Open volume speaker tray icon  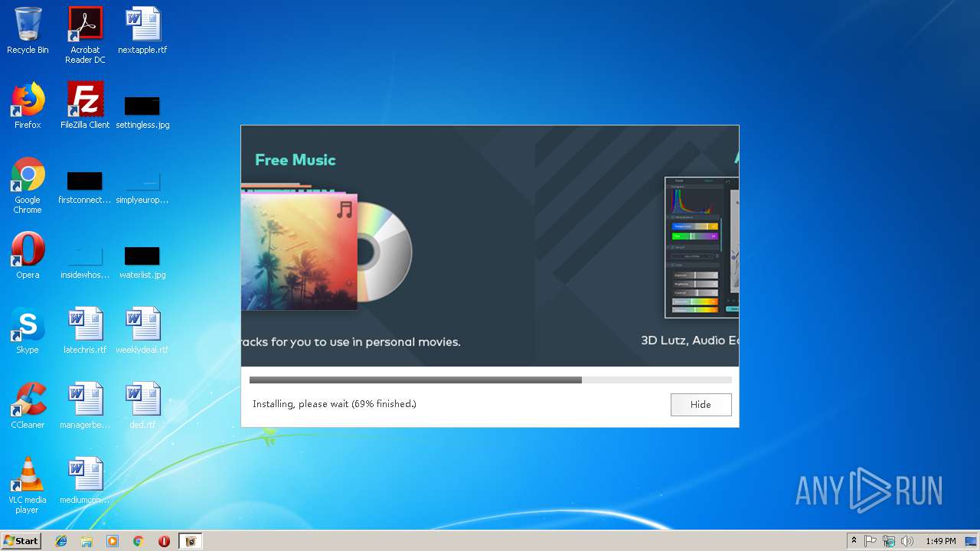click(x=907, y=541)
